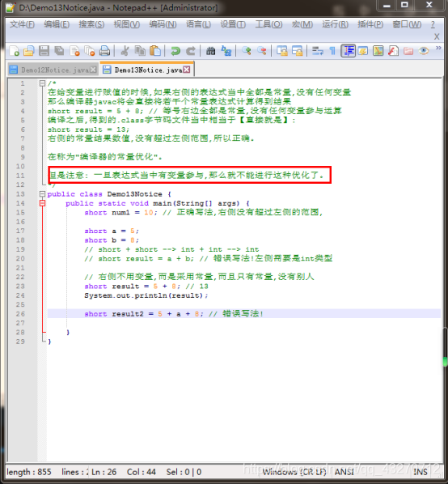The image size is (448, 484).
Task: Click the Print toolbar icon
Action: [x=104, y=51]
